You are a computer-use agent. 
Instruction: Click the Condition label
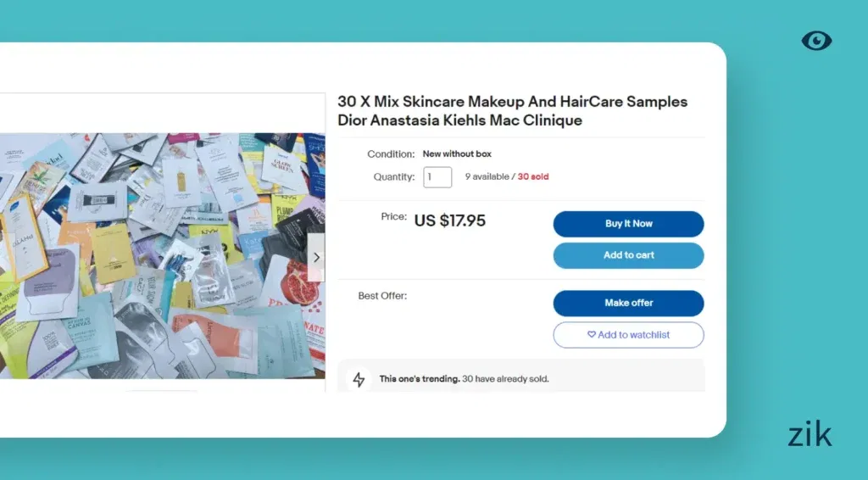391,153
